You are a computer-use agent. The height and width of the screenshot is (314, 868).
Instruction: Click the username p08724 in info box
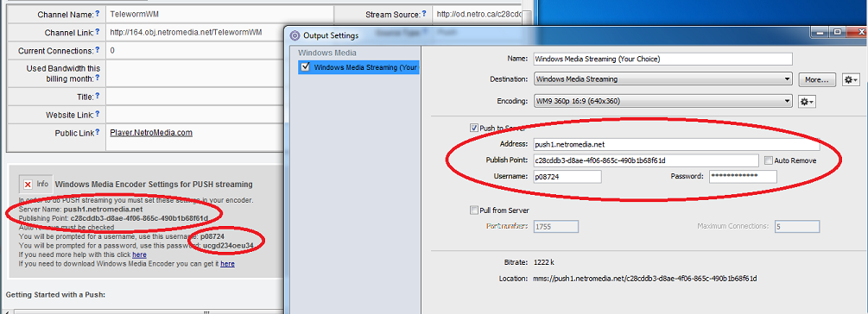(212, 236)
